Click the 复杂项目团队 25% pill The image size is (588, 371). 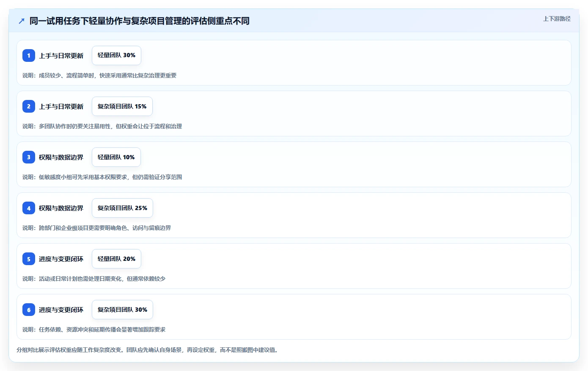pos(122,208)
